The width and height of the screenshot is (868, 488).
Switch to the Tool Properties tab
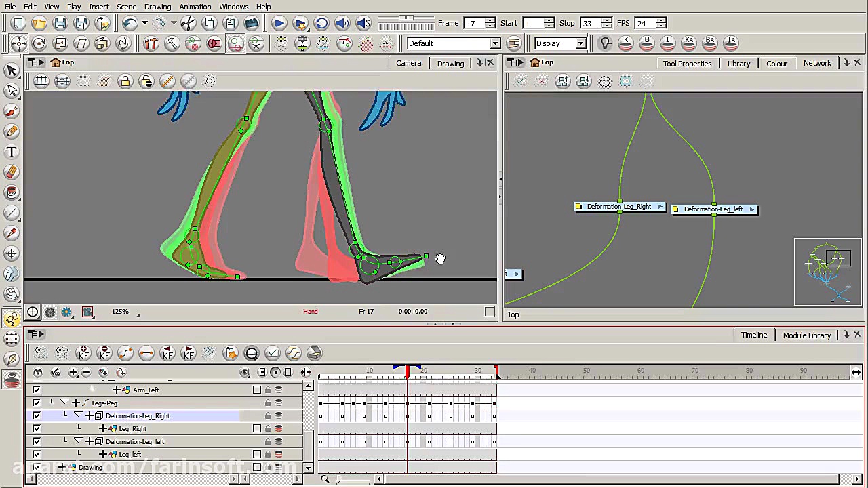point(687,64)
